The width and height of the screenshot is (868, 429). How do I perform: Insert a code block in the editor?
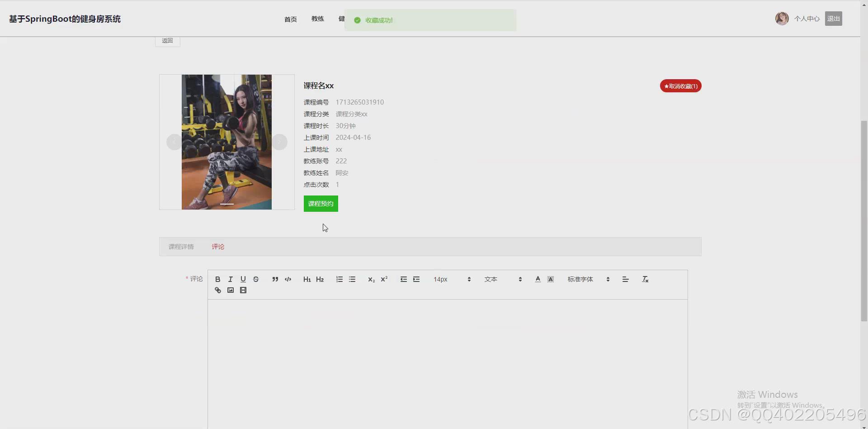pyautogui.click(x=288, y=279)
